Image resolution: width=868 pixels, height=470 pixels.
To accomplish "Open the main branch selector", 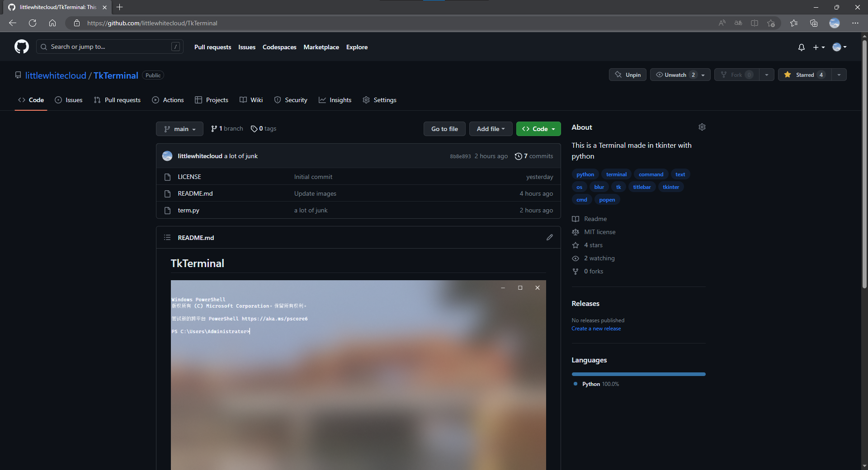I will pyautogui.click(x=179, y=129).
